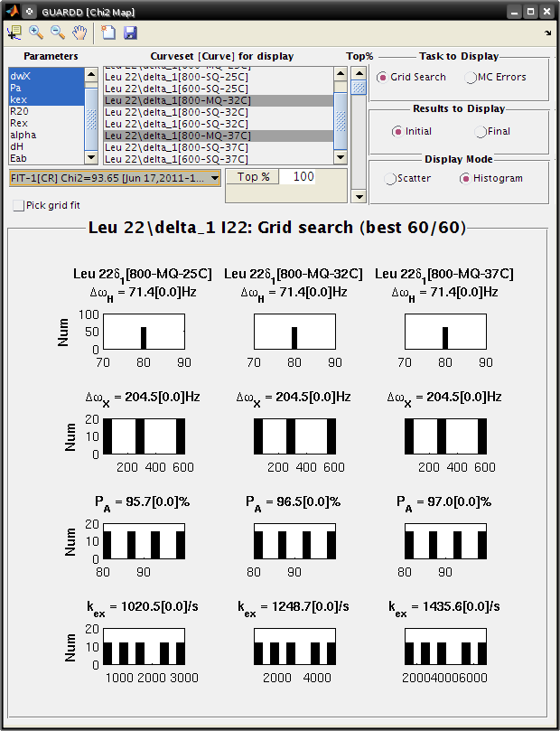Click the 800-MQ-25C ΔωH histogram plot
This screenshot has width=560, height=731.
[144, 332]
